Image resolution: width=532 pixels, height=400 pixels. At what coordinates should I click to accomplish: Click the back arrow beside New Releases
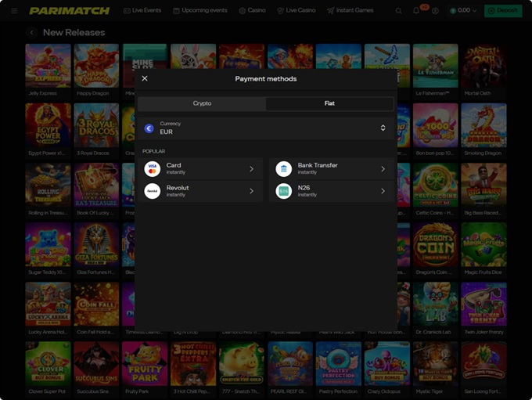coord(32,33)
